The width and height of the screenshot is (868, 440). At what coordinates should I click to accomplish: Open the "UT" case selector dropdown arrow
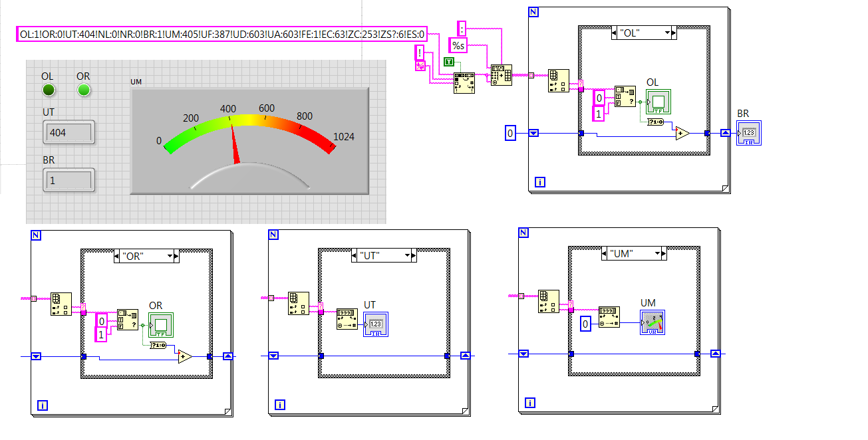coord(406,255)
